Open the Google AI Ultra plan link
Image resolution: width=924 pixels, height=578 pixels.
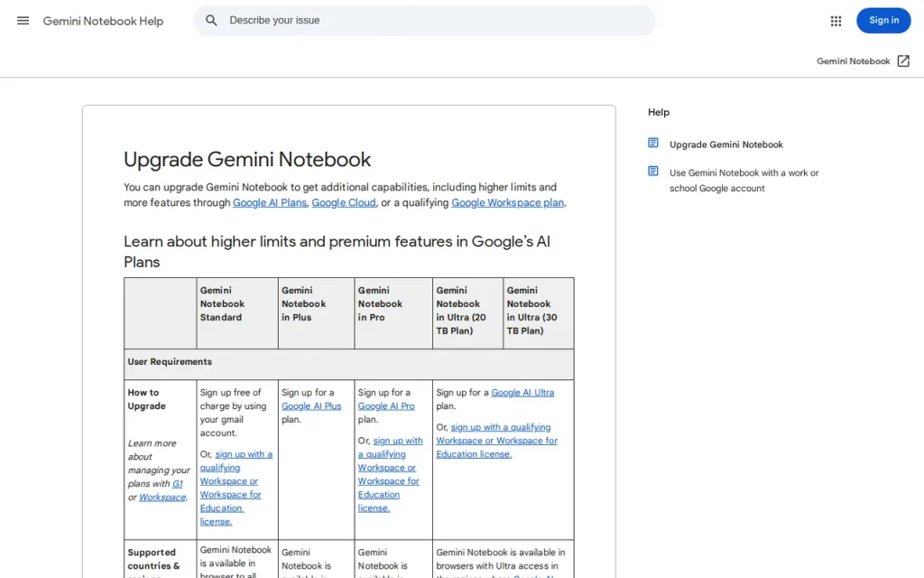[522, 392]
